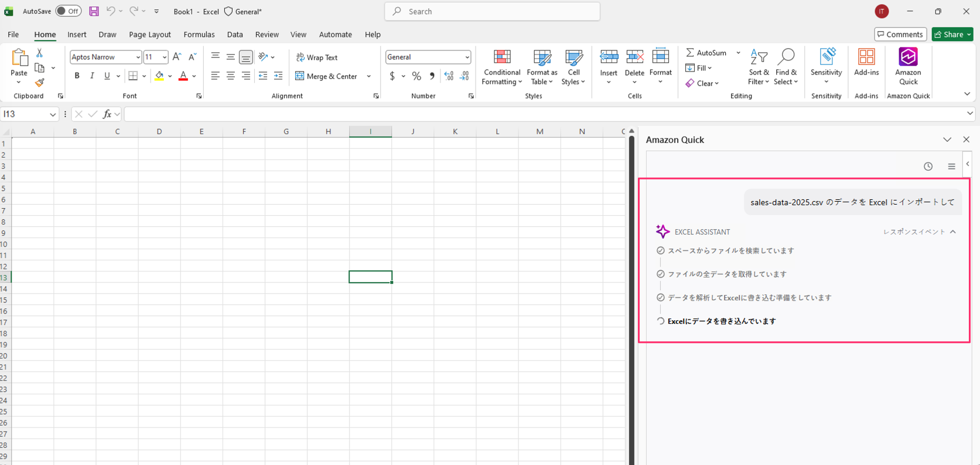Image resolution: width=980 pixels, height=465 pixels.
Task: Decrease decimal places
Action: (464, 76)
